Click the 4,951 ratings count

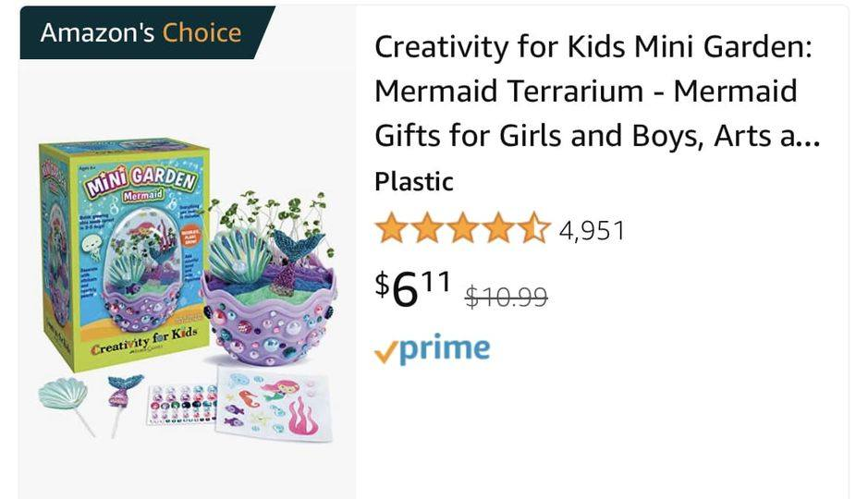pyautogui.click(x=592, y=229)
